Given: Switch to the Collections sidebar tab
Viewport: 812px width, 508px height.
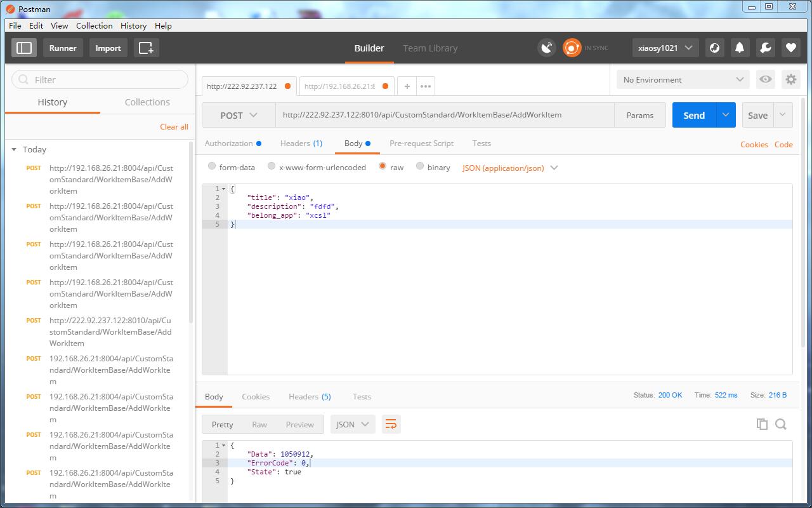Looking at the screenshot, I should [147, 102].
